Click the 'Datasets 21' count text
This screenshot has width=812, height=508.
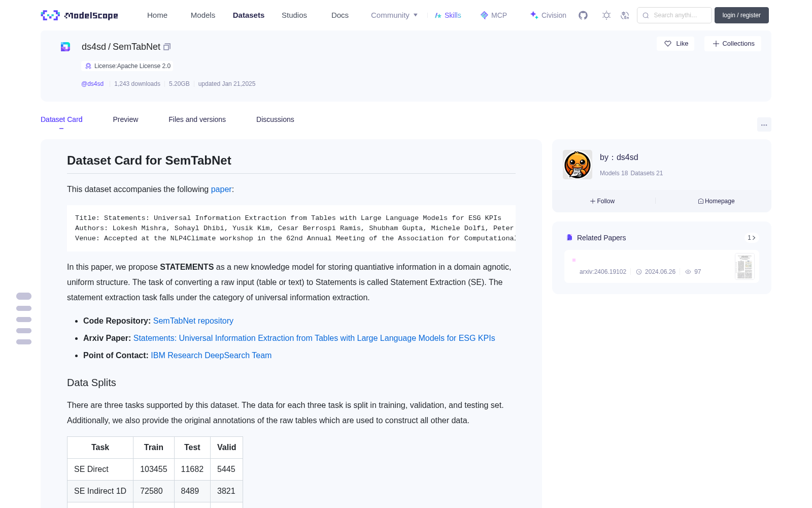click(x=647, y=173)
